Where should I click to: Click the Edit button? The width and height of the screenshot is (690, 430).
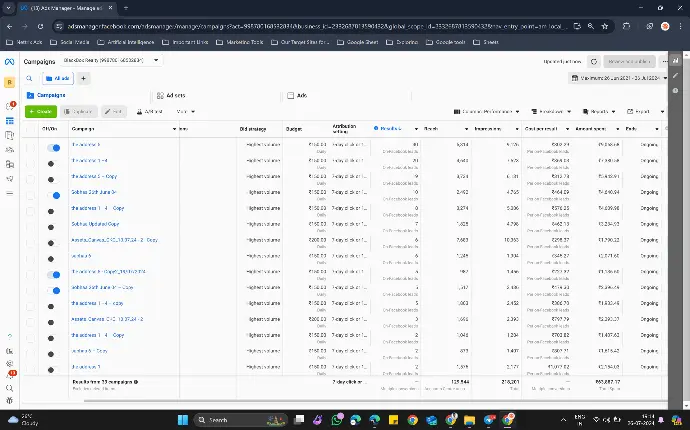click(x=114, y=112)
